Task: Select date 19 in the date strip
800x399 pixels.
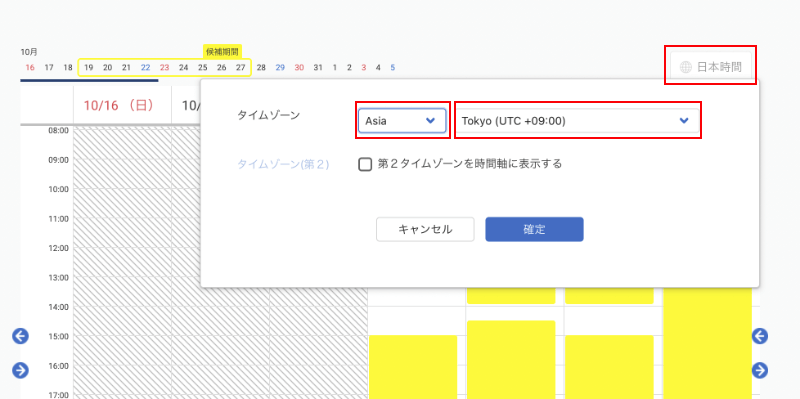Action: coord(89,67)
